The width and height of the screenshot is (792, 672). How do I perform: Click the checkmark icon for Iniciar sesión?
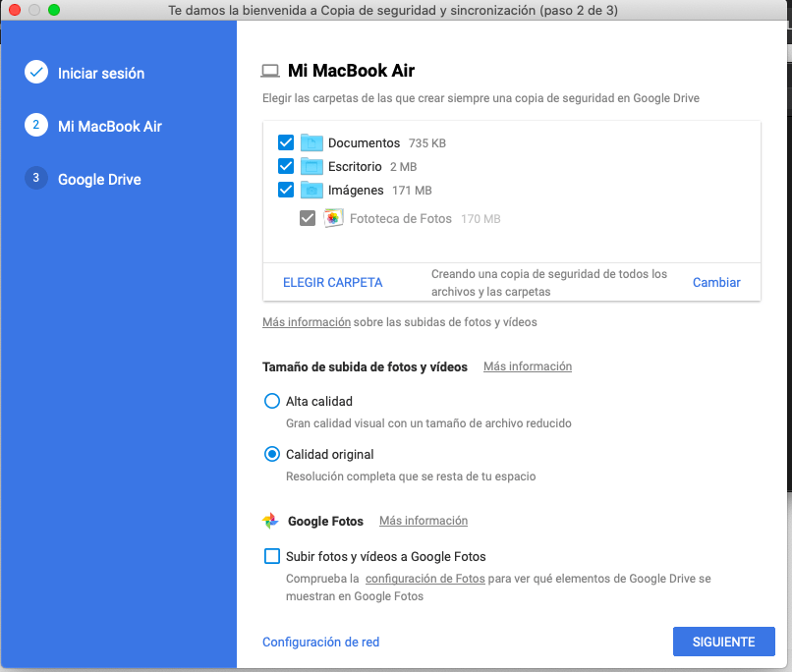[x=36, y=73]
